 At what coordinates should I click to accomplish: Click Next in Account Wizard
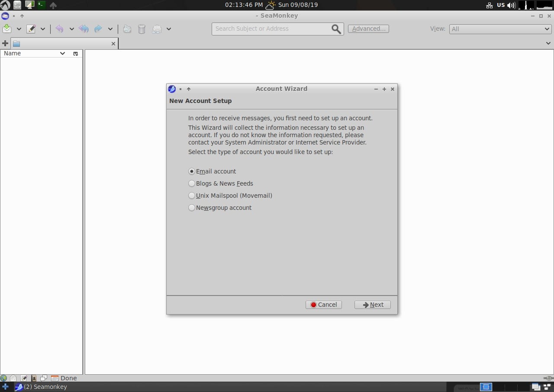click(x=373, y=305)
